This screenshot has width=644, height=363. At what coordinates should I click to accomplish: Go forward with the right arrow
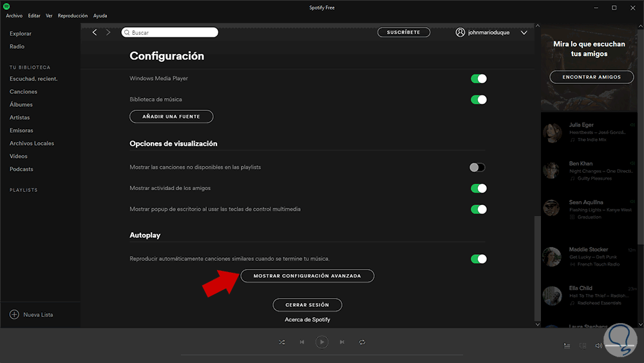coord(108,32)
